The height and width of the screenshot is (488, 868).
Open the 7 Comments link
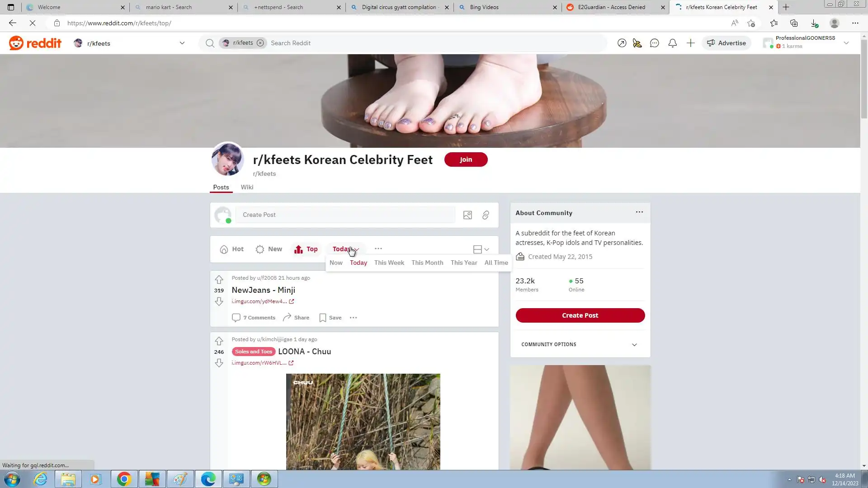(254, 318)
